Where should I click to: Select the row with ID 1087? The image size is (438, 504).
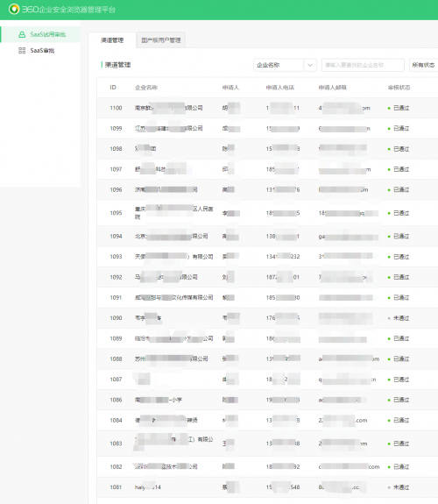pyautogui.click(x=267, y=380)
